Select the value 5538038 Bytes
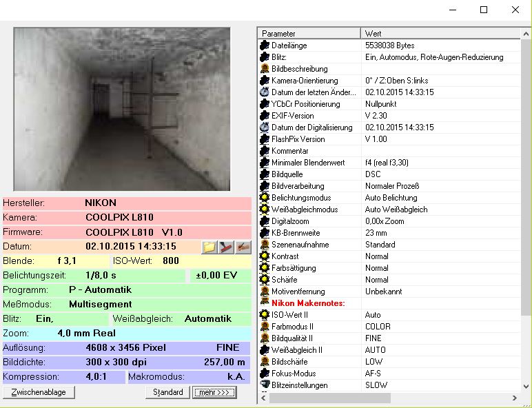The height and width of the screenshot is (408, 532). point(389,45)
